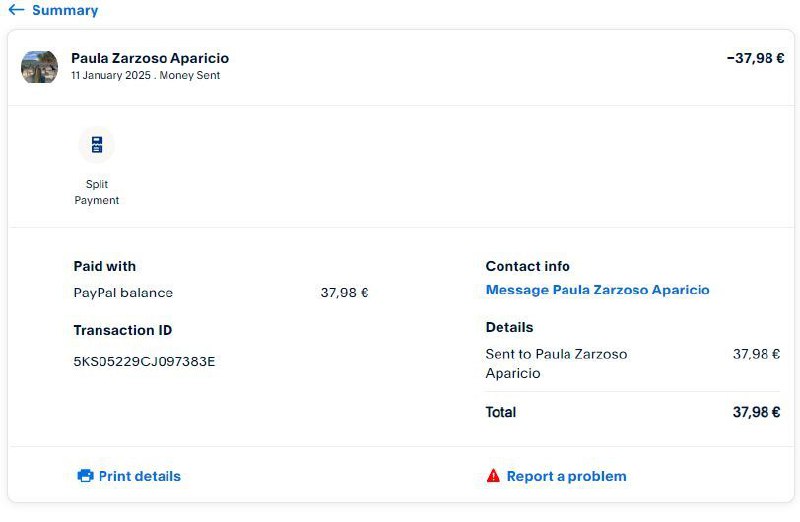Click the red warning triangle icon
The height and width of the screenshot is (522, 800).
coord(493,476)
